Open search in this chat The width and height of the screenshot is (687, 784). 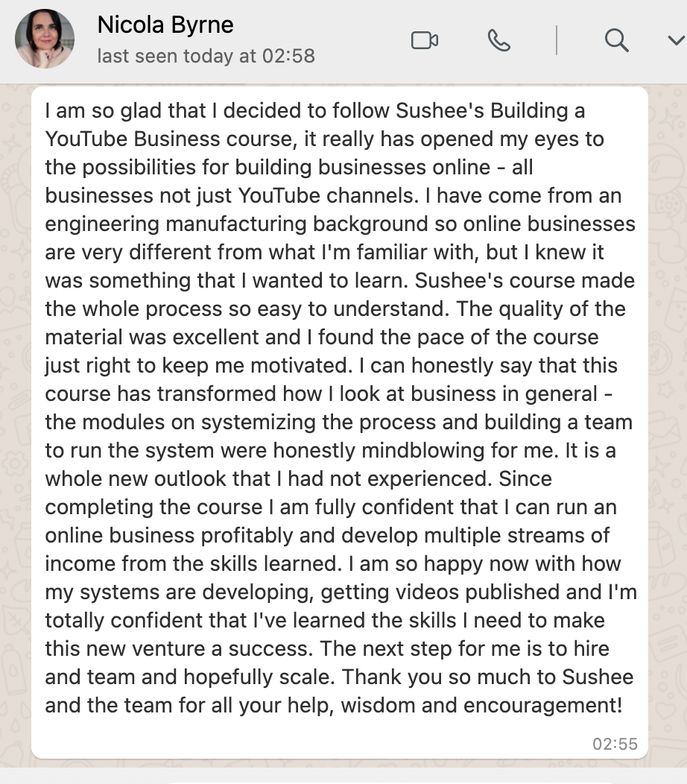[x=616, y=40]
